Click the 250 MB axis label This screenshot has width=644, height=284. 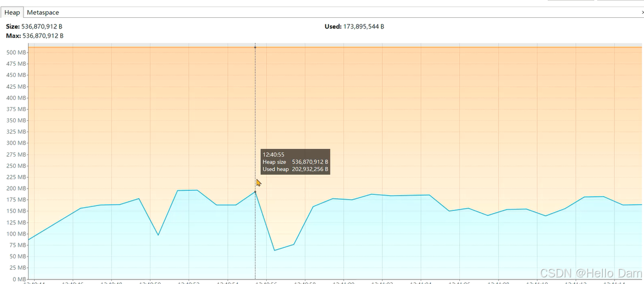(x=16, y=166)
